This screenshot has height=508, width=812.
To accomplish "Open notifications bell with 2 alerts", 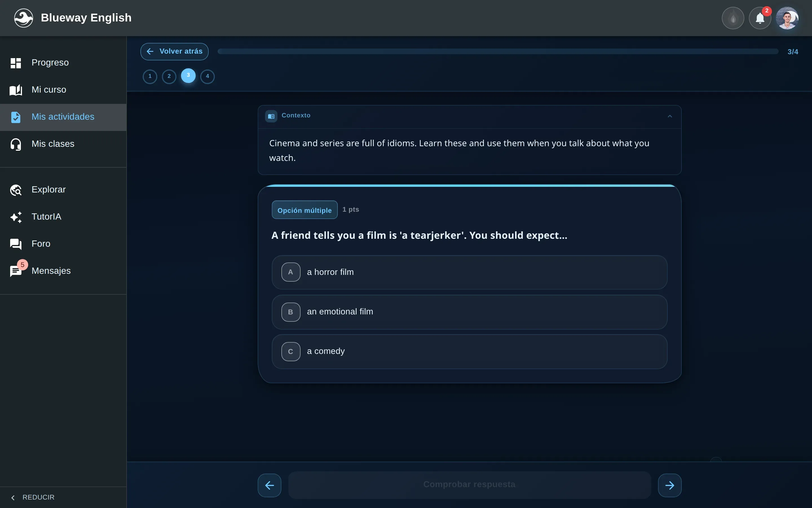I will [x=760, y=18].
